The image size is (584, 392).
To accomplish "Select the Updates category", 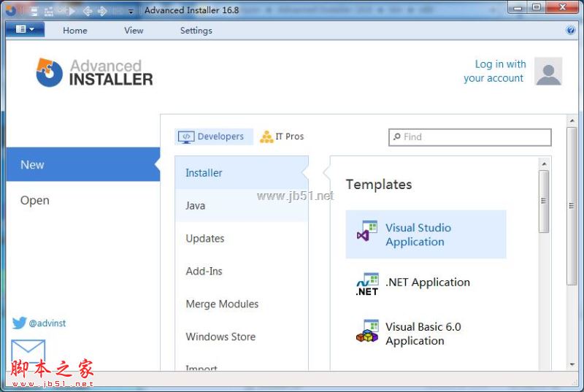I will (242, 238).
